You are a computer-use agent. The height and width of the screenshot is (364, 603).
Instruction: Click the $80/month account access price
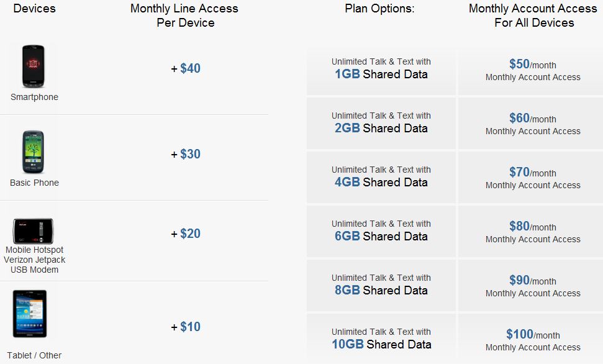pos(533,226)
